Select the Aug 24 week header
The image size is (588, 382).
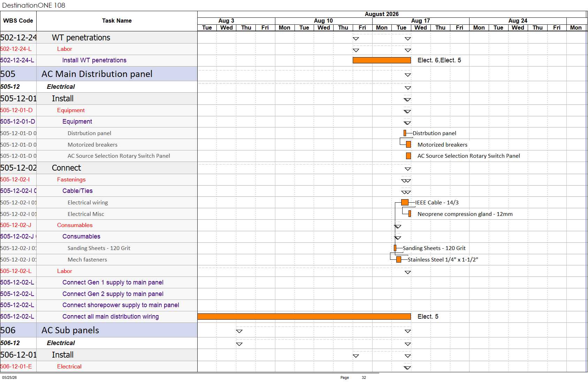(x=518, y=21)
